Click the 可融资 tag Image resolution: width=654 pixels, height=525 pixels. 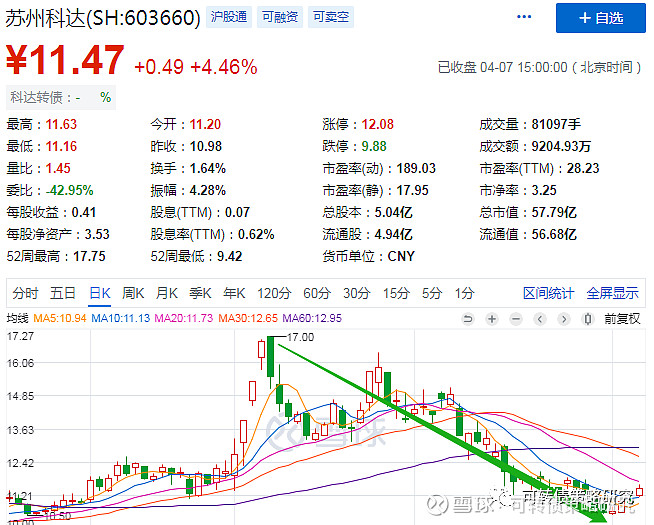coord(280,17)
